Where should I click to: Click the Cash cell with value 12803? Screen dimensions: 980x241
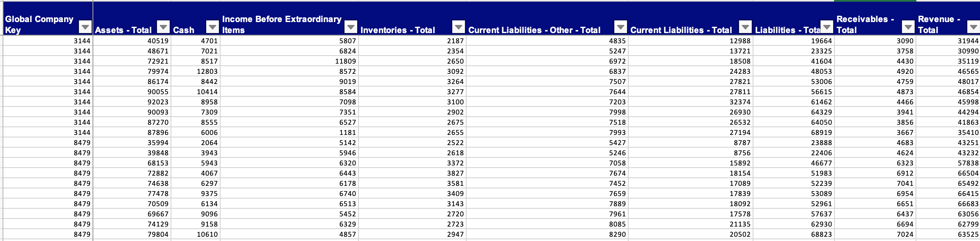point(196,71)
